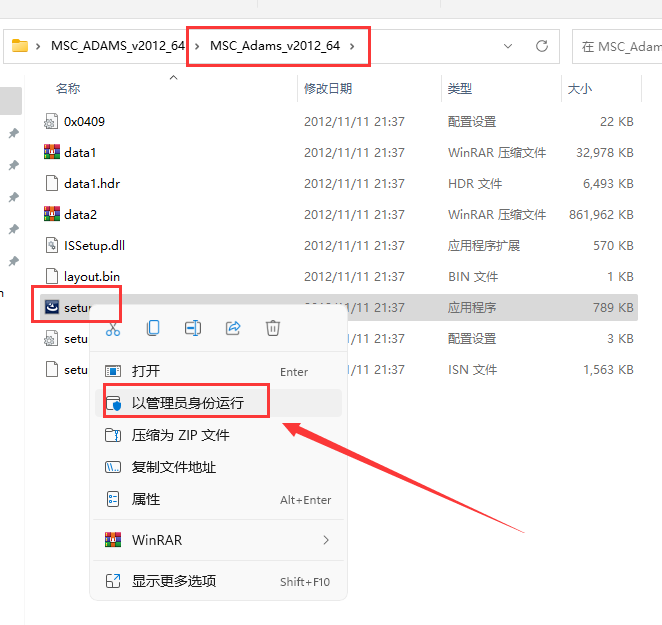Select the data2 file name
This screenshot has width=662, height=625.
pos(80,215)
